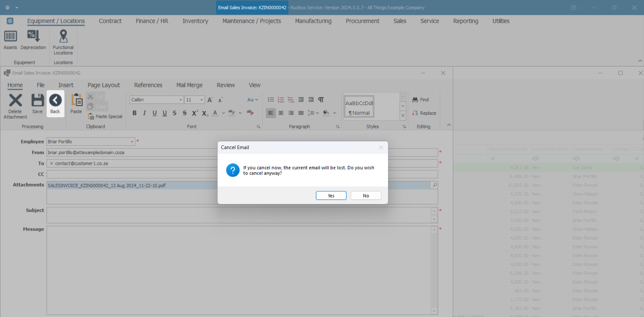Click the gear icon in the title bar
This screenshot has width=644, height=317.
[x=7, y=7]
